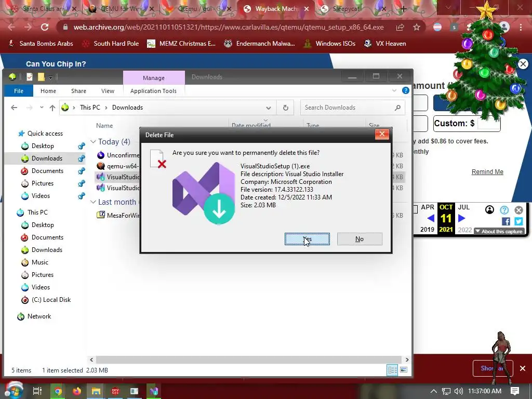Viewport: 532px width, 399px height.
Task: Switch to large thumbnails view icon
Action: pos(404,370)
